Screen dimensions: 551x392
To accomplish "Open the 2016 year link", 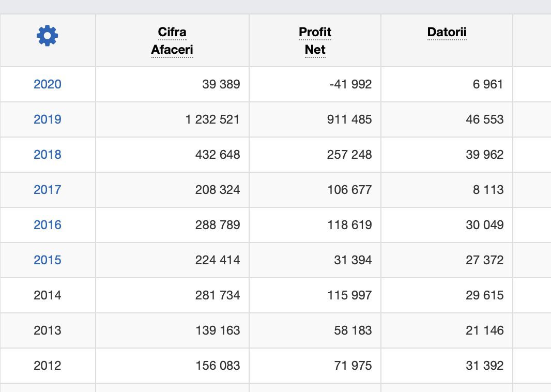I will click(x=48, y=225).
